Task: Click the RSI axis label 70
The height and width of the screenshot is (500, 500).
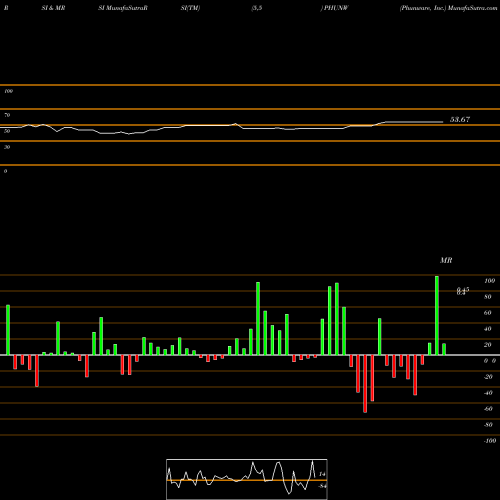Action: tap(7, 115)
